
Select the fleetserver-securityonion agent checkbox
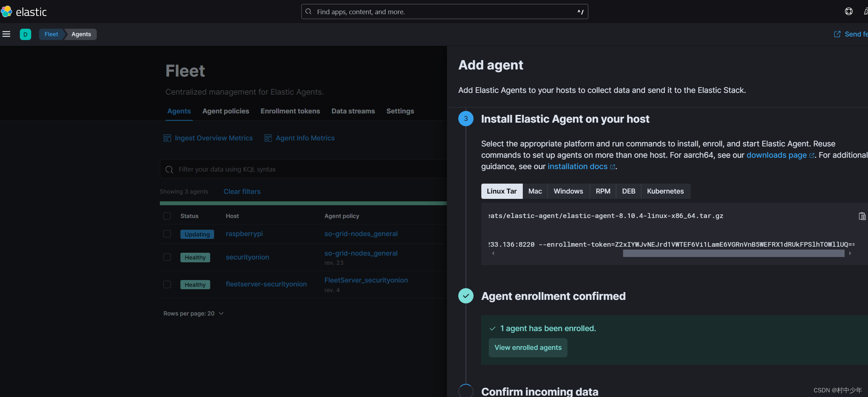167,284
